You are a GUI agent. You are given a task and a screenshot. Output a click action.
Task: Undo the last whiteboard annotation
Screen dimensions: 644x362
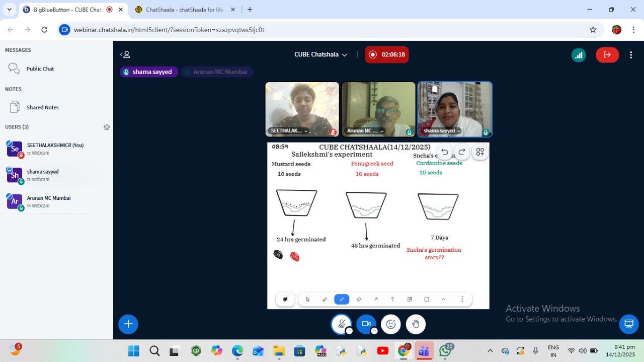(444, 152)
